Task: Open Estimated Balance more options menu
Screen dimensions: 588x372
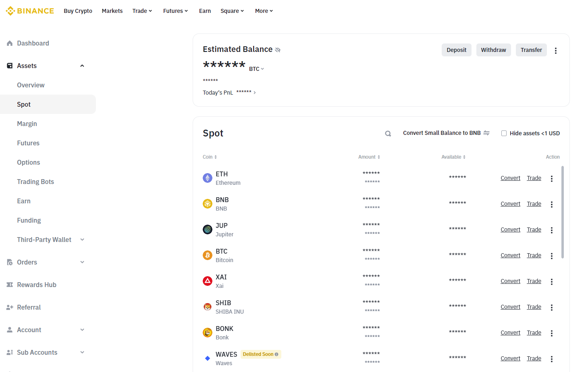Action: (556, 51)
